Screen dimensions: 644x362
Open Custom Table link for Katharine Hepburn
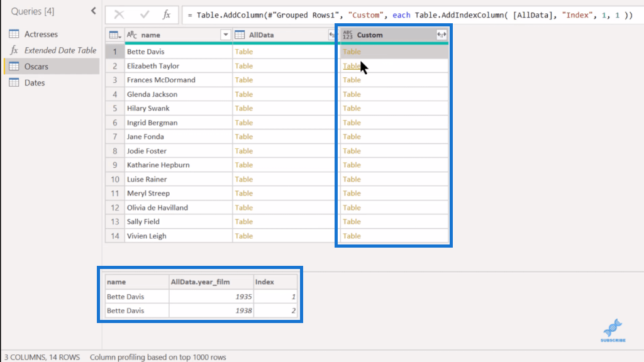352,165
